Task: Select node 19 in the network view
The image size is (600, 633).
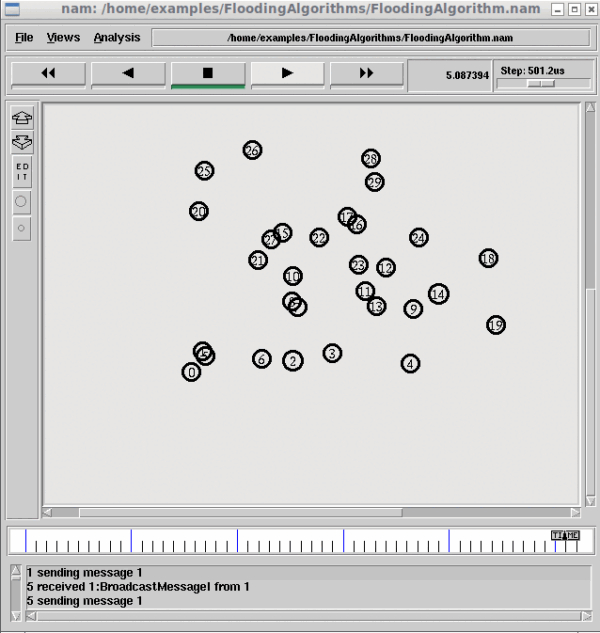Action: 495,325
